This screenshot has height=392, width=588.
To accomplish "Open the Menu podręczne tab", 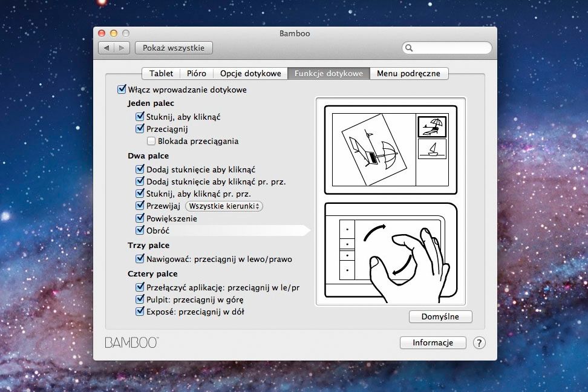I will coord(409,74).
